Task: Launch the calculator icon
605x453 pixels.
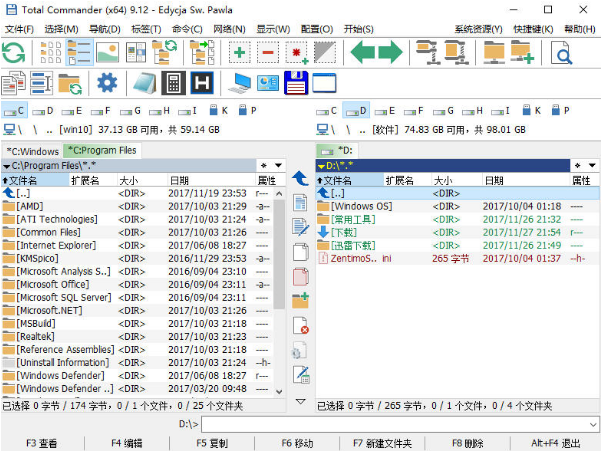Action: pyautogui.click(x=173, y=83)
